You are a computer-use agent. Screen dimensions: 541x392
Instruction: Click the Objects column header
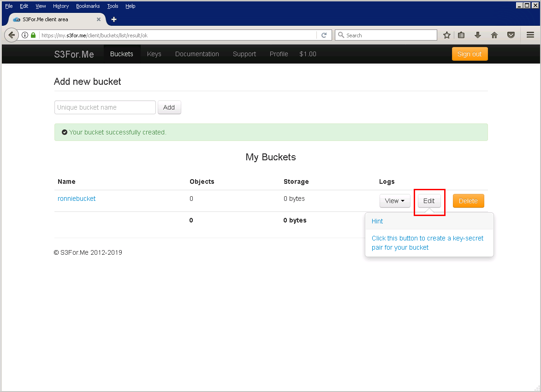click(x=202, y=181)
